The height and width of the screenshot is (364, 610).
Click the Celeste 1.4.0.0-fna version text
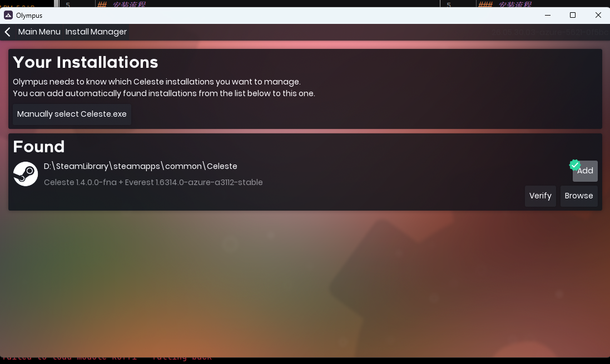(153, 182)
